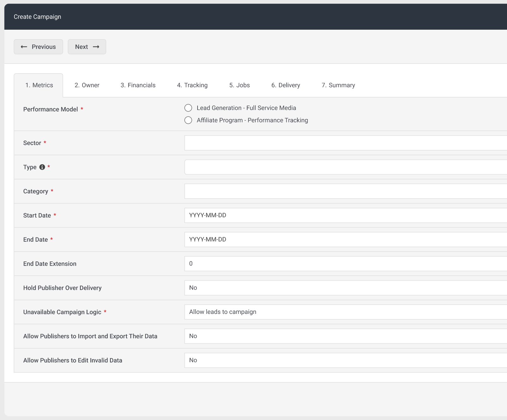The image size is (507, 420).
Task: Click the Hold Publisher Over Delivery label
Action: (62, 288)
